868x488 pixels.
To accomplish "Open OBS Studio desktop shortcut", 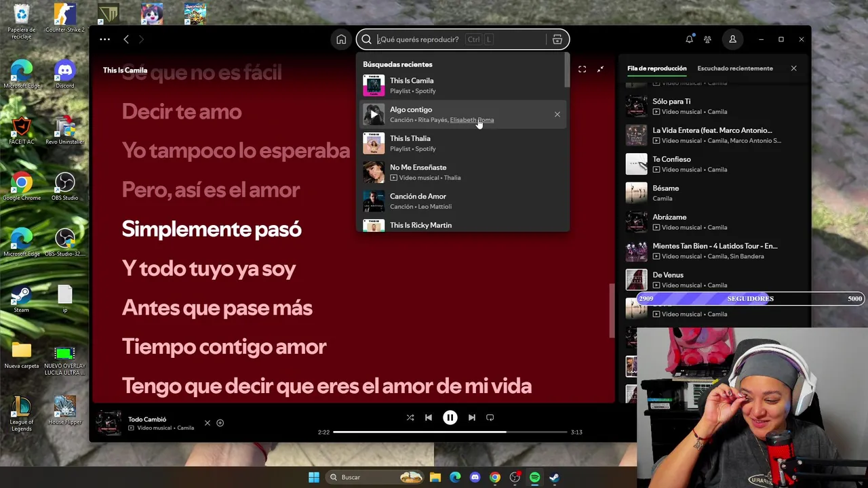I will [64, 186].
